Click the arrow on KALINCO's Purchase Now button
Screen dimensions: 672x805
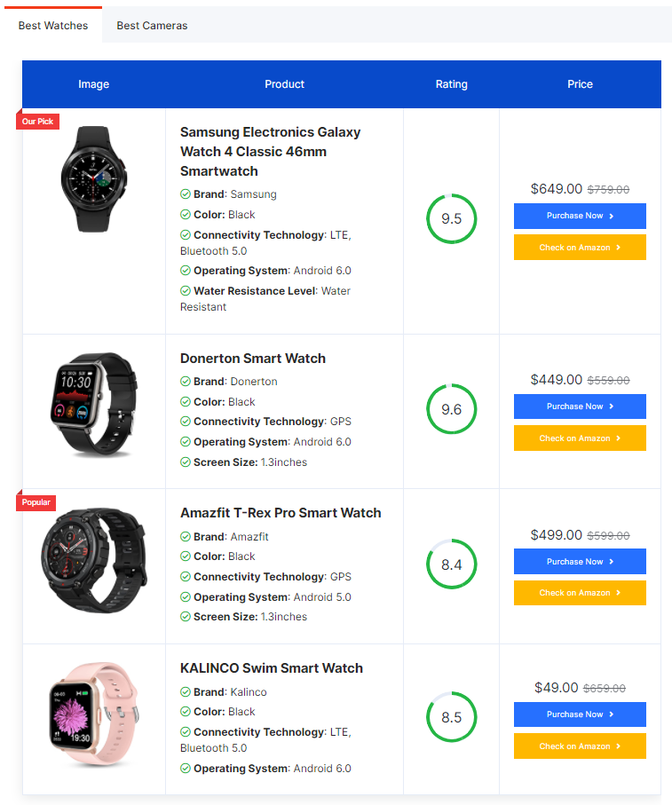click(612, 714)
